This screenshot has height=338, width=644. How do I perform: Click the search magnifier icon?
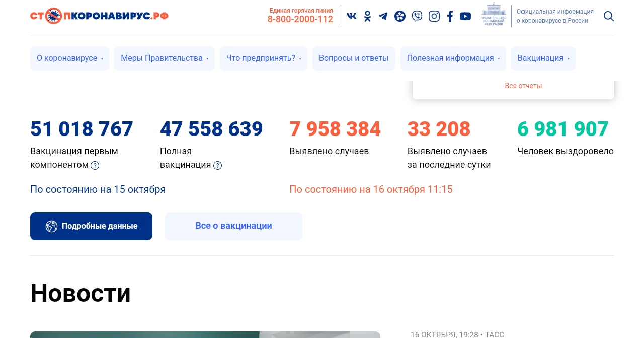[x=608, y=16]
